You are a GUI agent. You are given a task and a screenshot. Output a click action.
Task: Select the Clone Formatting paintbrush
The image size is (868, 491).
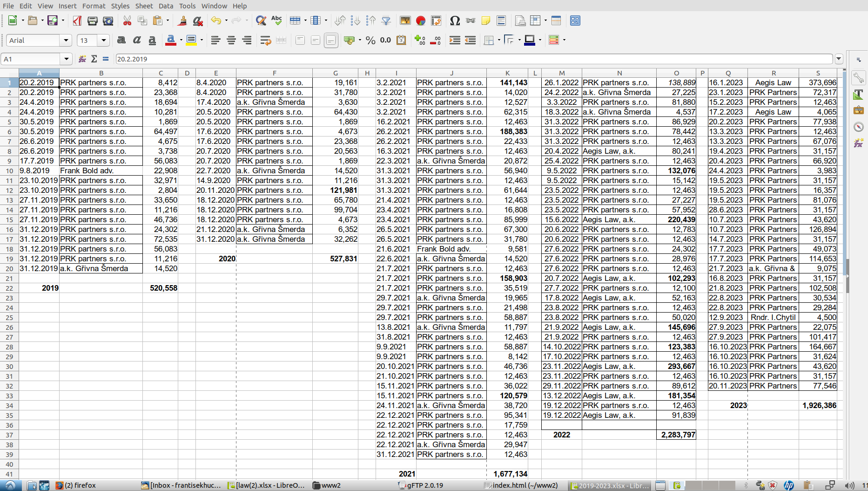point(182,20)
